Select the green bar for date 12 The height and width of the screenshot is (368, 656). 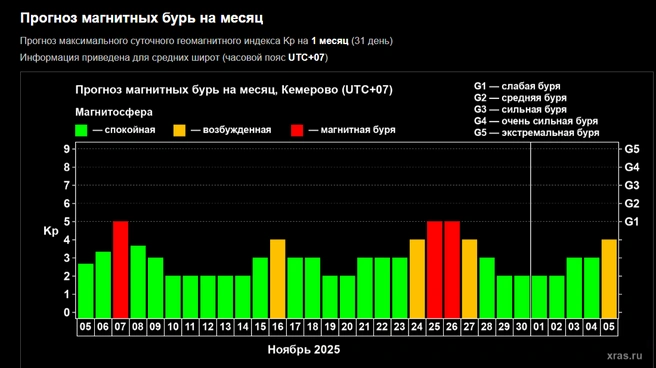point(208,297)
